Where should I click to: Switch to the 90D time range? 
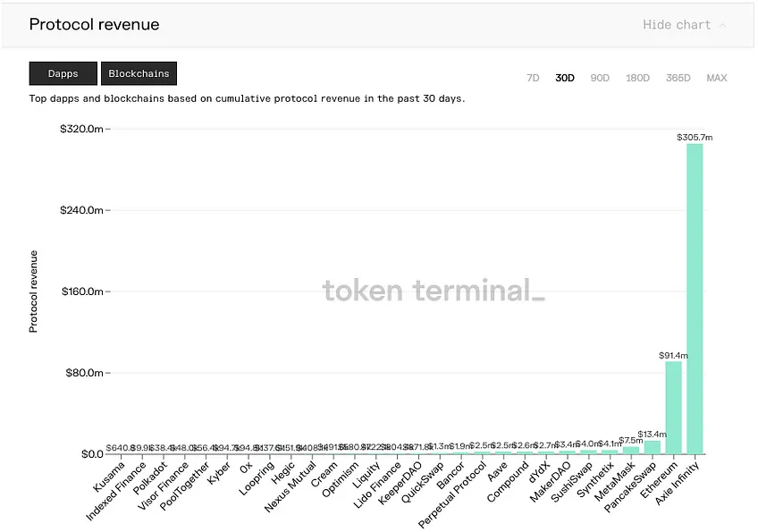600,78
